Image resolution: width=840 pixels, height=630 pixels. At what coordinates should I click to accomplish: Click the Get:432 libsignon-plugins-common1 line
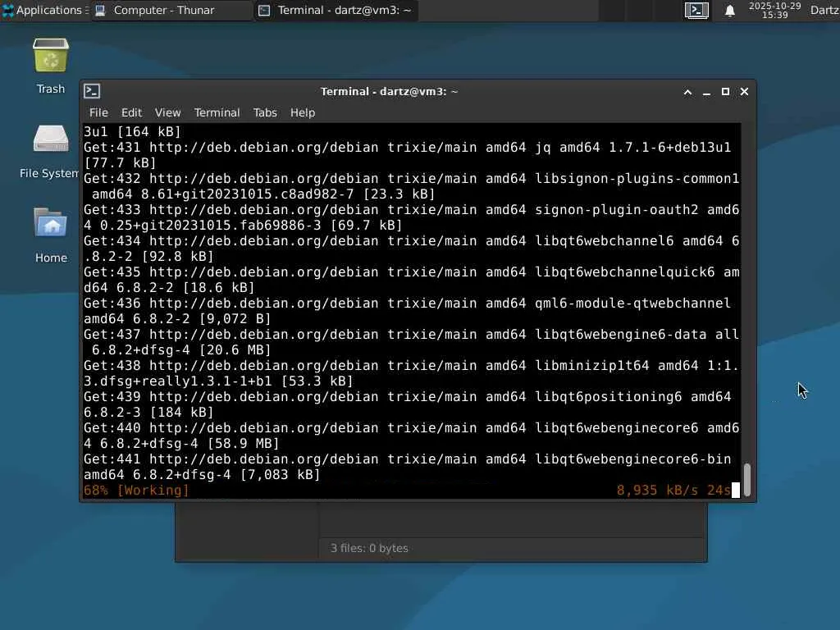click(412, 186)
